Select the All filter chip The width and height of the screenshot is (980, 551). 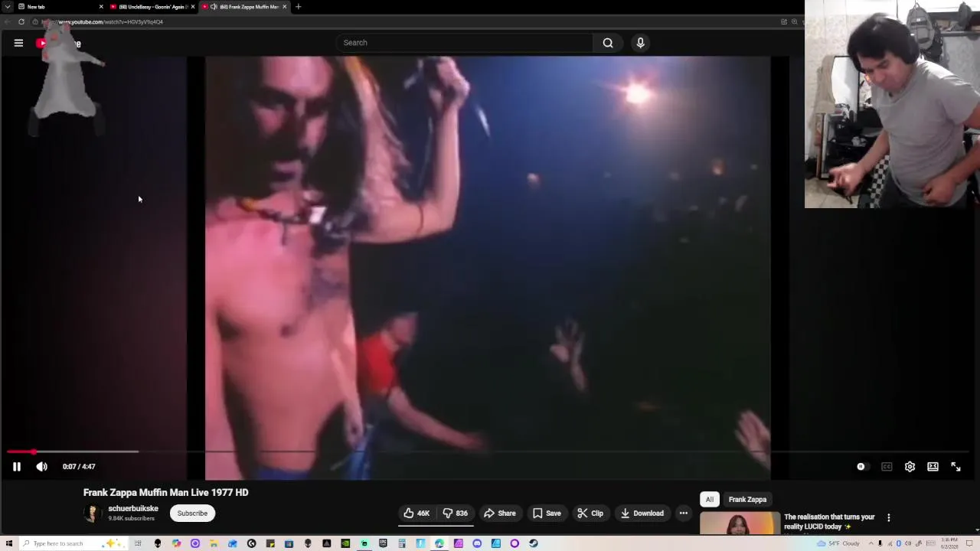coord(710,500)
